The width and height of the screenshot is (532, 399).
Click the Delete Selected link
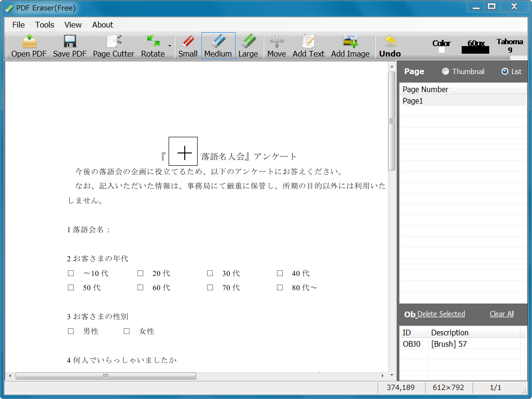point(441,314)
